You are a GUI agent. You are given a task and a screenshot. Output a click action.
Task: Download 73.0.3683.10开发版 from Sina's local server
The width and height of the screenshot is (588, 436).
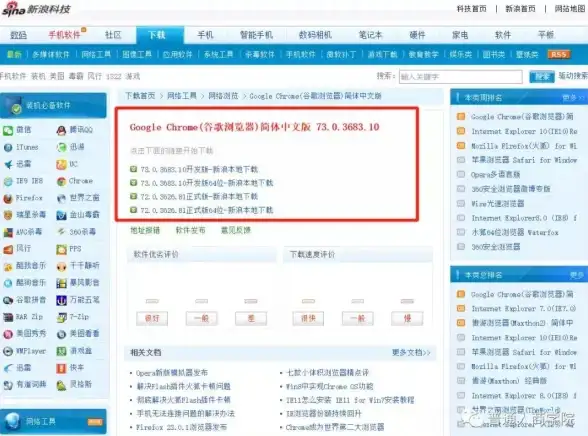click(199, 169)
